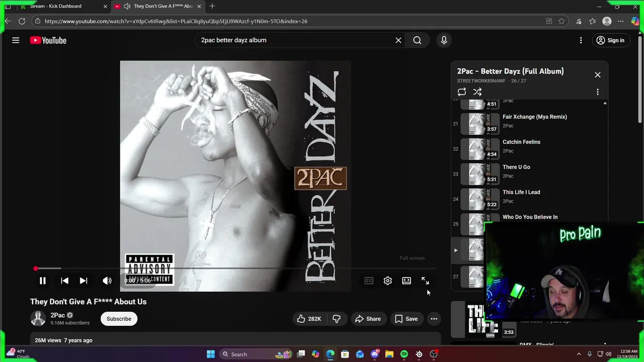644x362 pixels.
Task: Open a new browser tab
Action: coord(212,6)
